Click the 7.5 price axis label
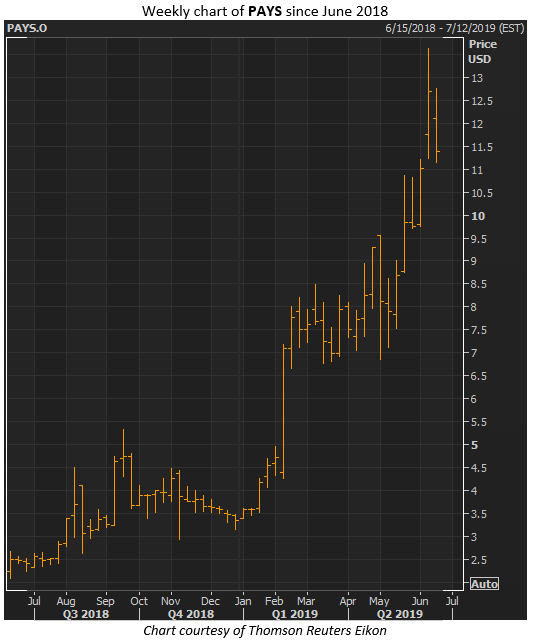The height and width of the screenshot is (643, 534). (x=479, y=330)
